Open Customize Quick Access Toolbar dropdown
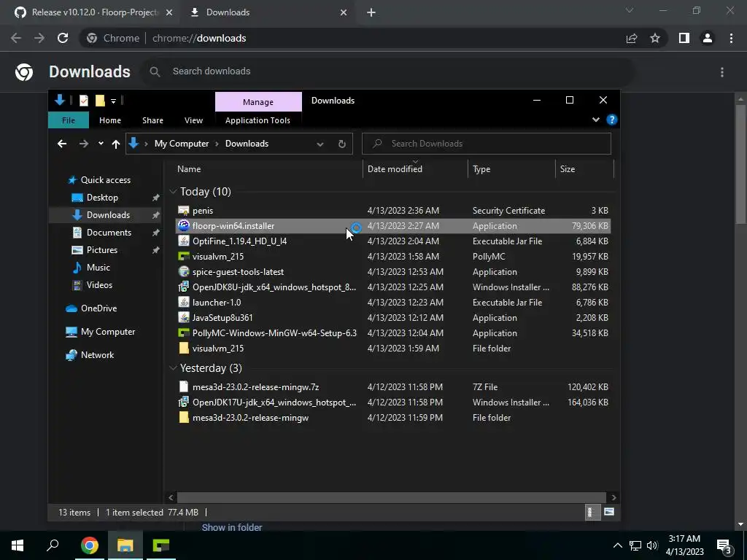This screenshot has height=560, width=747. click(113, 101)
